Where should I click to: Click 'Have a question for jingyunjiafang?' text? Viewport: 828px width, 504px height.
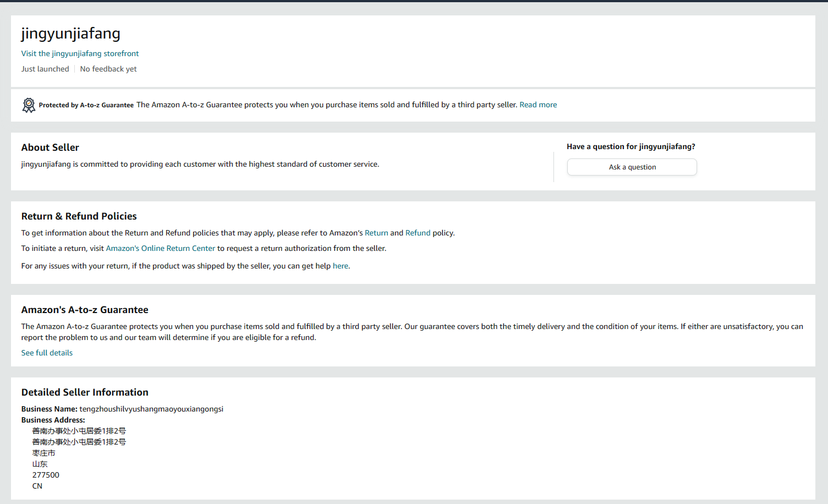coord(631,146)
